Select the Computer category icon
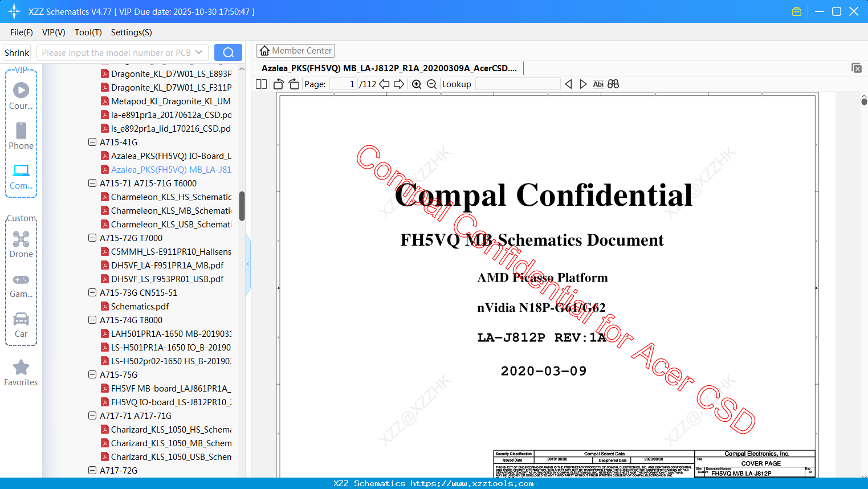868x489 pixels. [21, 176]
